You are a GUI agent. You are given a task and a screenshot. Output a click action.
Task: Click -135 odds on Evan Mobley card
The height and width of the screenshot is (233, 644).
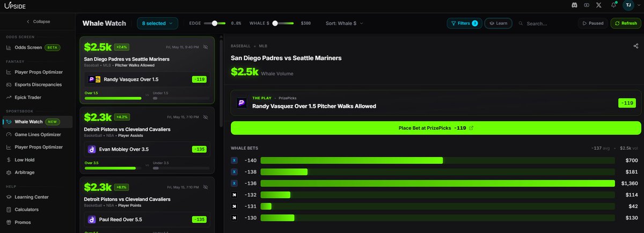(199, 149)
